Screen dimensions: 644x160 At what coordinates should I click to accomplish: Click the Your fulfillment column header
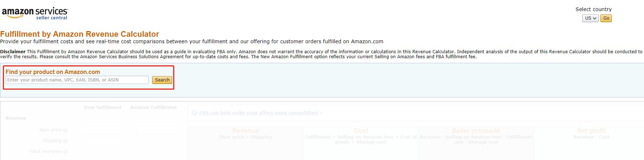click(103, 107)
